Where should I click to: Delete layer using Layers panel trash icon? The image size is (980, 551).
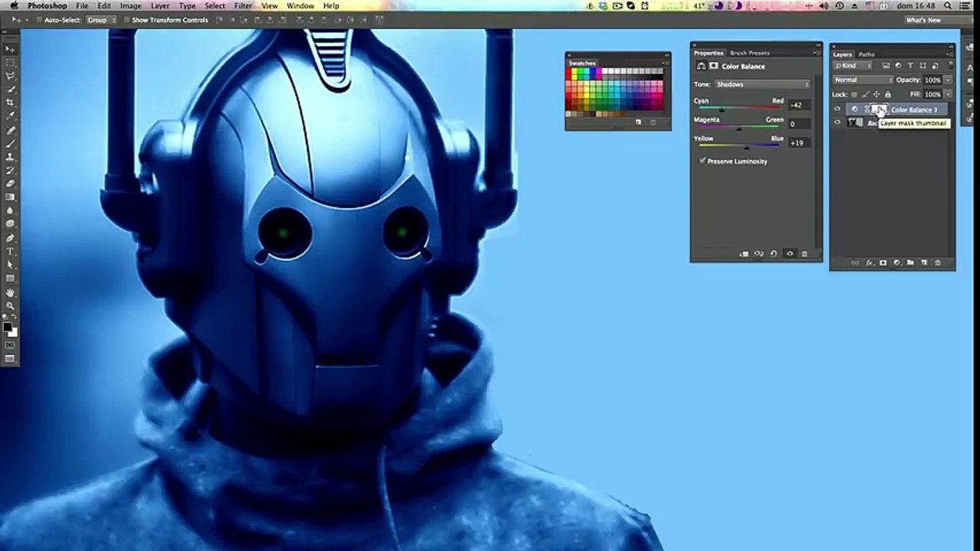click(x=937, y=262)
